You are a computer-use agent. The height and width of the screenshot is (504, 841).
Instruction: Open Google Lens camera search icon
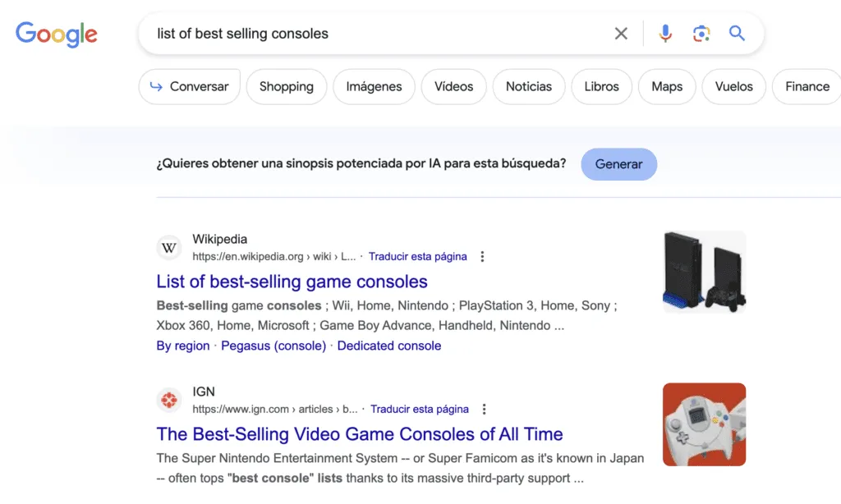tap(701, 33)
